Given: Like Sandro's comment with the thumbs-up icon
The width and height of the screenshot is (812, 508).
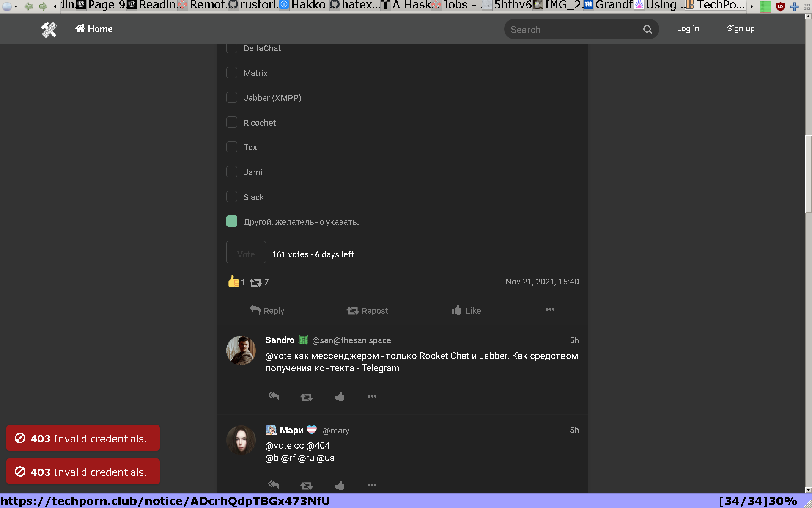Looking at the screenshot, I should (339, 397).
